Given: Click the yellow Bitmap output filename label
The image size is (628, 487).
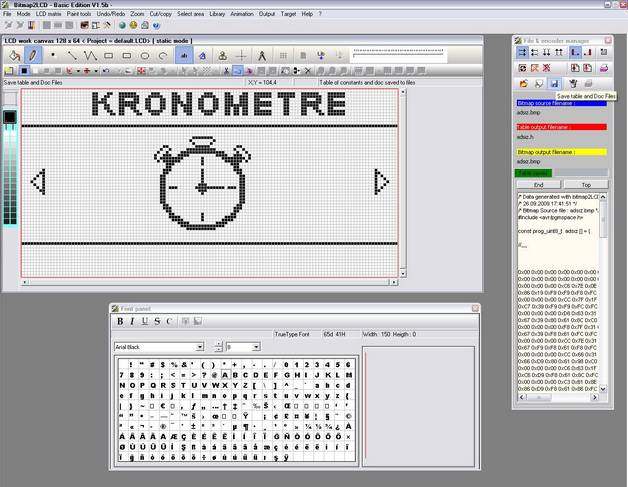Looking at the screenshot, I should [562, 152].
